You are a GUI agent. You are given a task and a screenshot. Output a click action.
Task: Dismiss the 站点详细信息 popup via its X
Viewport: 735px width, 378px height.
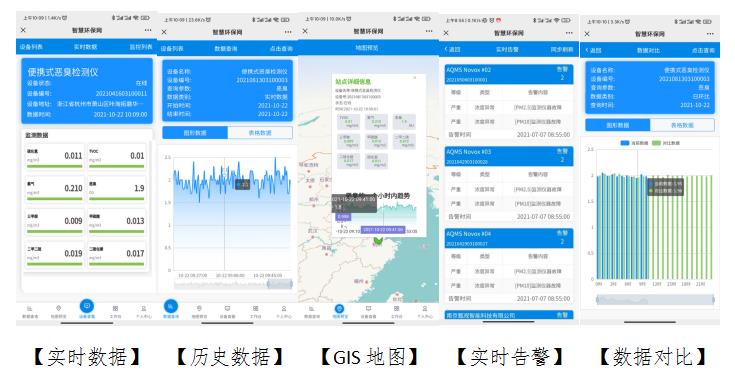coord(414,77)
